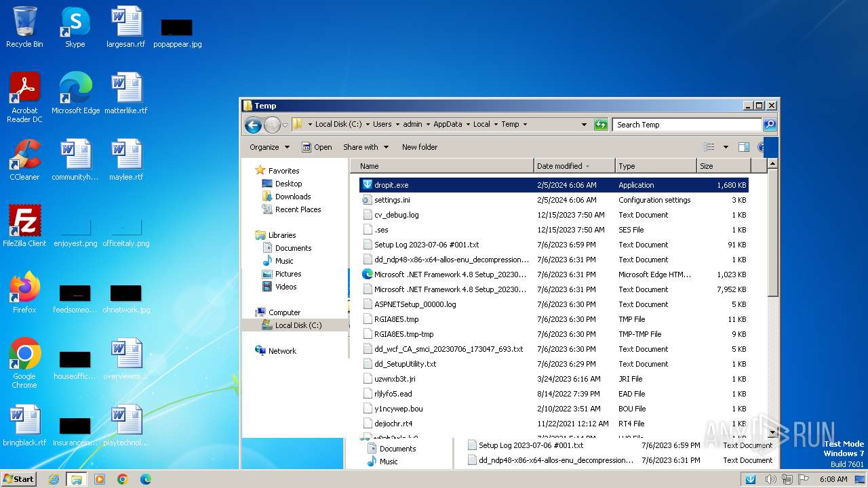
Task: Select the dd_SetupUtility.txt file
Action: click(x=554, y=364)
